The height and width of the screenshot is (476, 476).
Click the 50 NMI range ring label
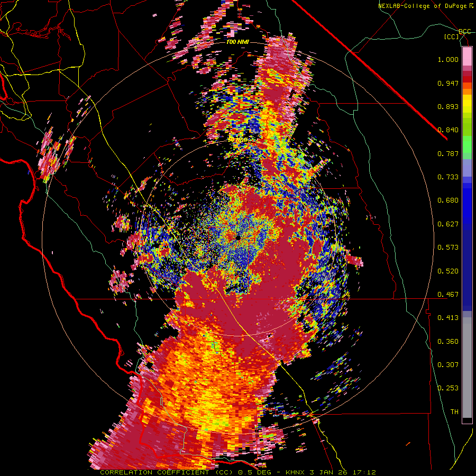click(x=237, y=140)
